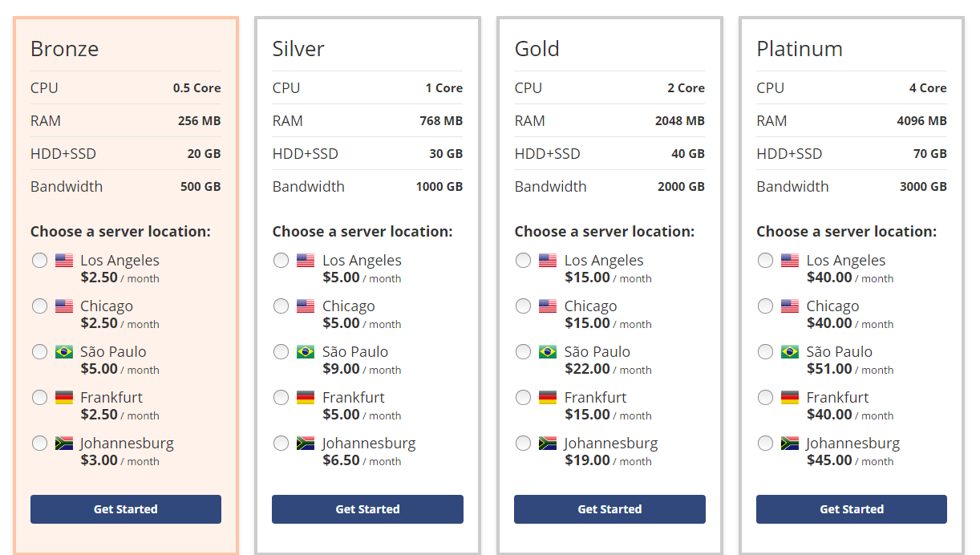Image resolution: width=980 pixels, height=555 pixels.
Task: Click South Africa flag in Bronze plan
Action: 64,444
